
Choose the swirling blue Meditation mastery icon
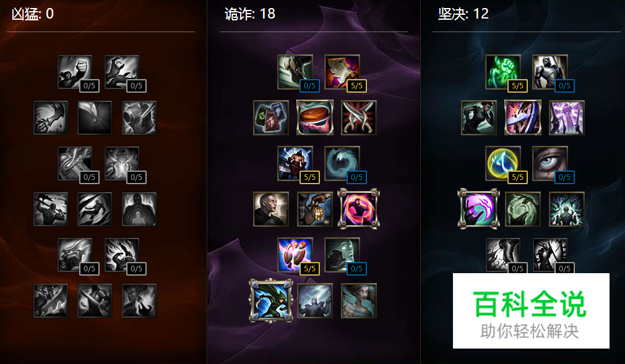click(342, 163)
